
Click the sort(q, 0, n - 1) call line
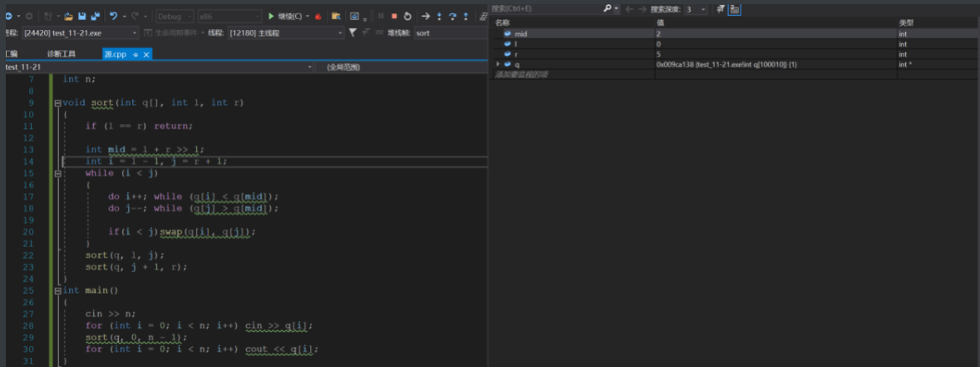pyautogui.click(x=137, y=338)
